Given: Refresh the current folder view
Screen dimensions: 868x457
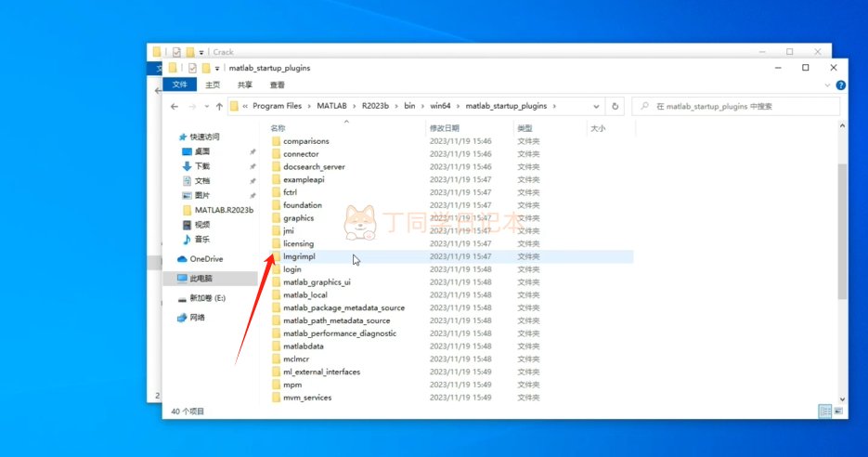Looking at the screenshot, I should tap(615, 106).
